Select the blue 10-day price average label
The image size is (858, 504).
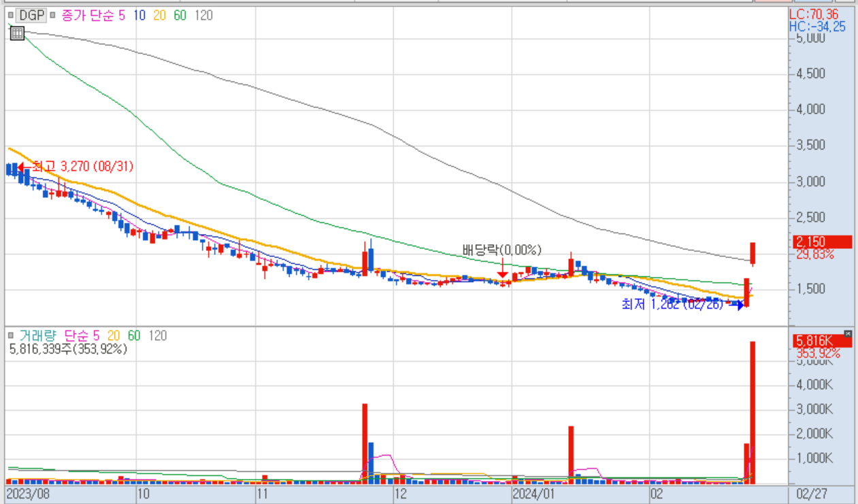(140, 14)
